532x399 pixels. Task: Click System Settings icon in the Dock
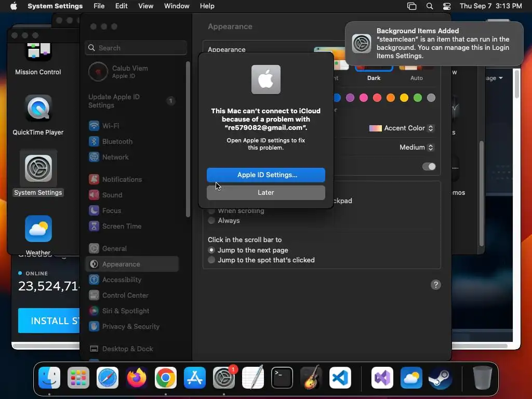[x=224, y=378]
